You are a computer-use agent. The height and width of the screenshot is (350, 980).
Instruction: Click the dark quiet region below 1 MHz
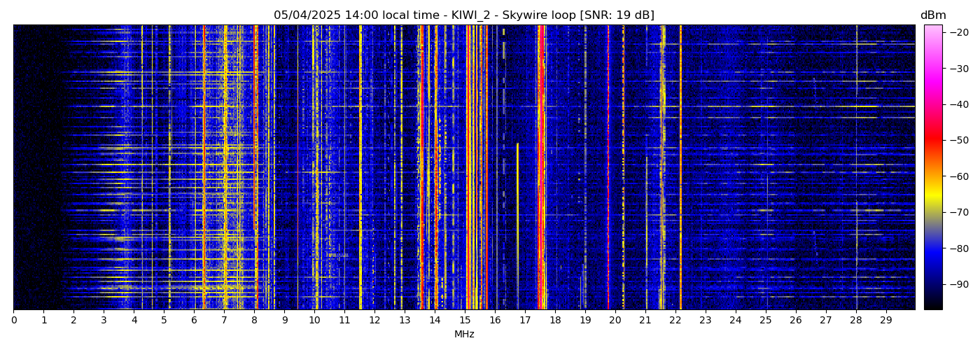(x=28, y=168)
